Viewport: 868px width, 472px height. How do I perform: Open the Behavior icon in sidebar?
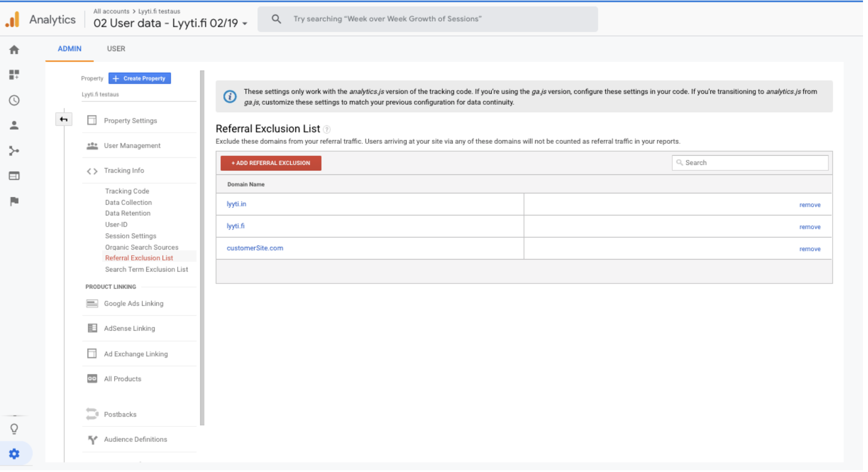tap(14, 176)
